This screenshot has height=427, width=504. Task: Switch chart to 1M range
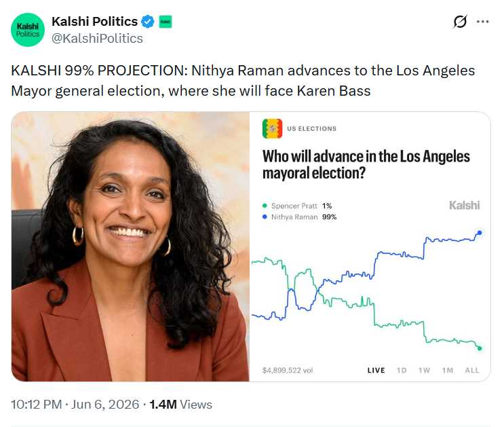(448, 371)
